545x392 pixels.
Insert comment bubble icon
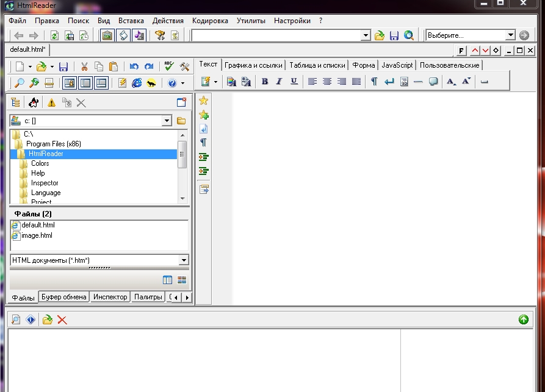point(433,82)
